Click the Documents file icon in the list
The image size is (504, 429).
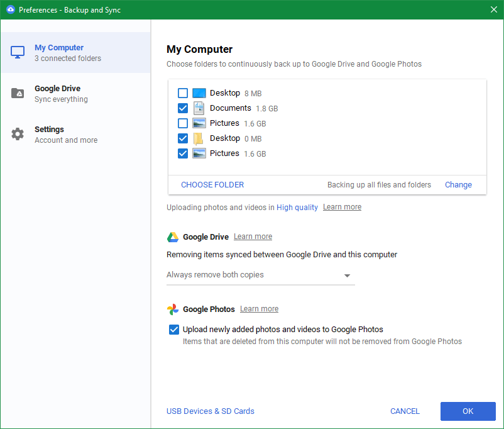(199, 108)
